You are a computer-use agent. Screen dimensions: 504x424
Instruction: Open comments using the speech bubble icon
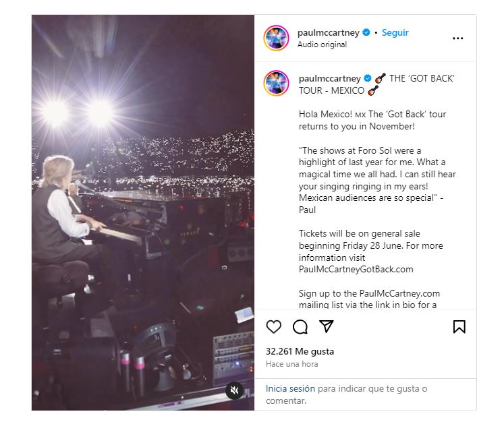[300, 327]
